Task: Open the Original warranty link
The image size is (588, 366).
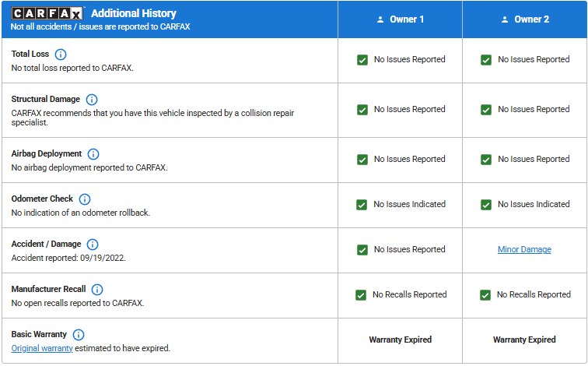Action: 42,348
